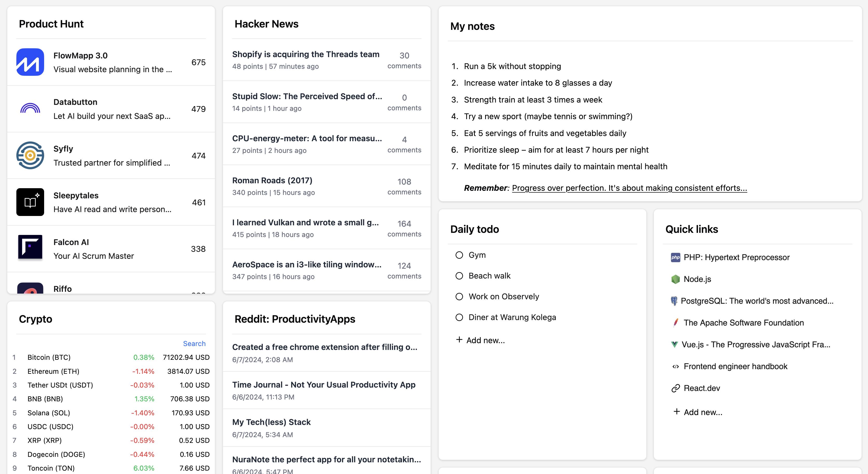Click the PostgreSQL elephant favicon
This screenshot has width=868, height=474.
point(674,301)
